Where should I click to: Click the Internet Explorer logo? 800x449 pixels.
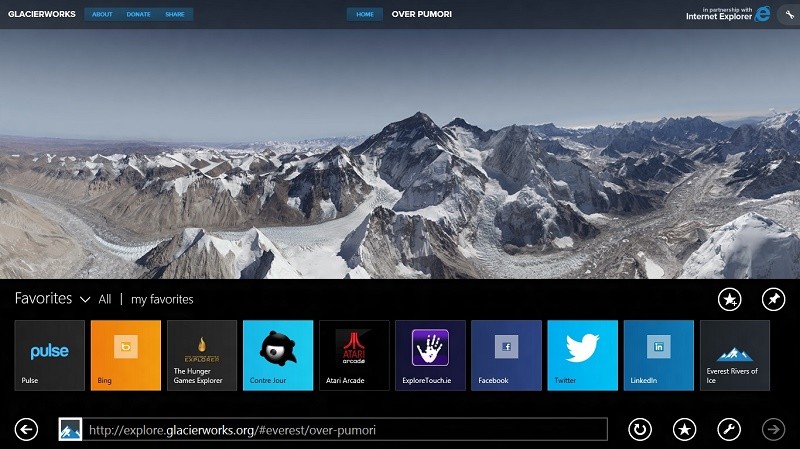click(x=763, y=13)
